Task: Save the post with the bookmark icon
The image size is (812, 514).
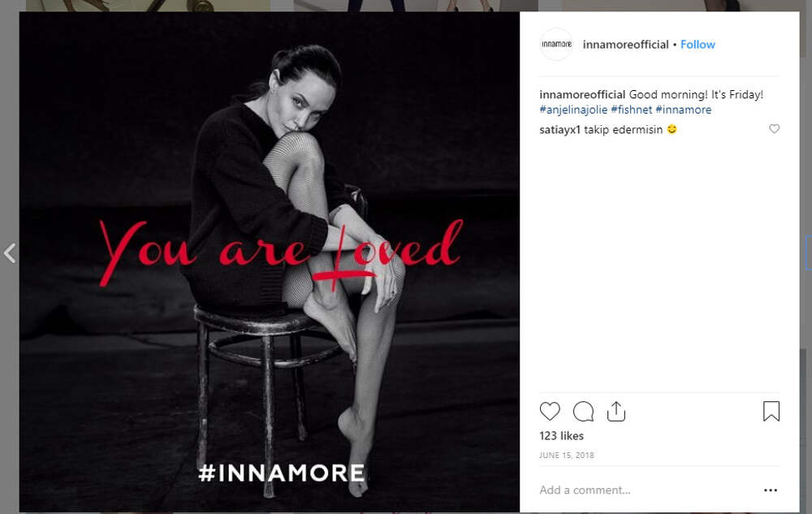Action: tap(771, 412)
